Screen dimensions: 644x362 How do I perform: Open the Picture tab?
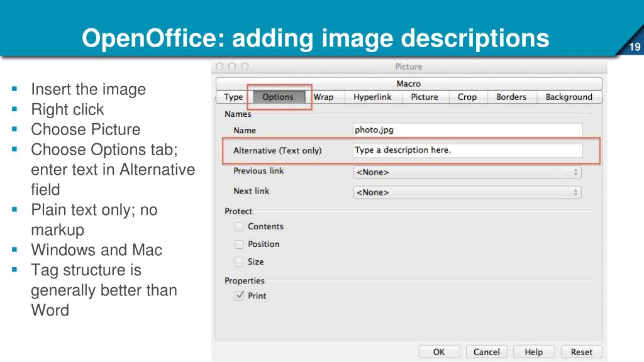[425, 97]
